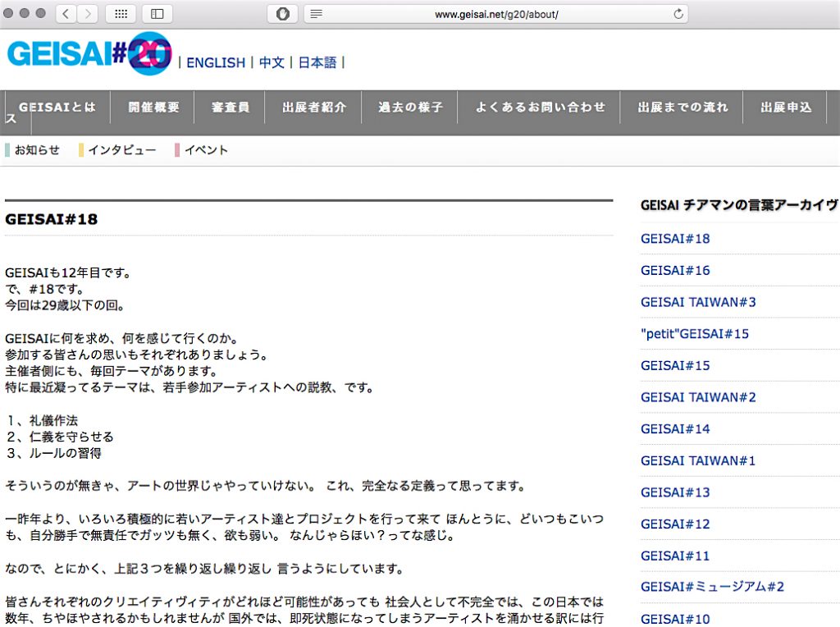Go back with the Safari back arrow
Viewport: 840px width, 627px height.
click(x=66, y=14)
